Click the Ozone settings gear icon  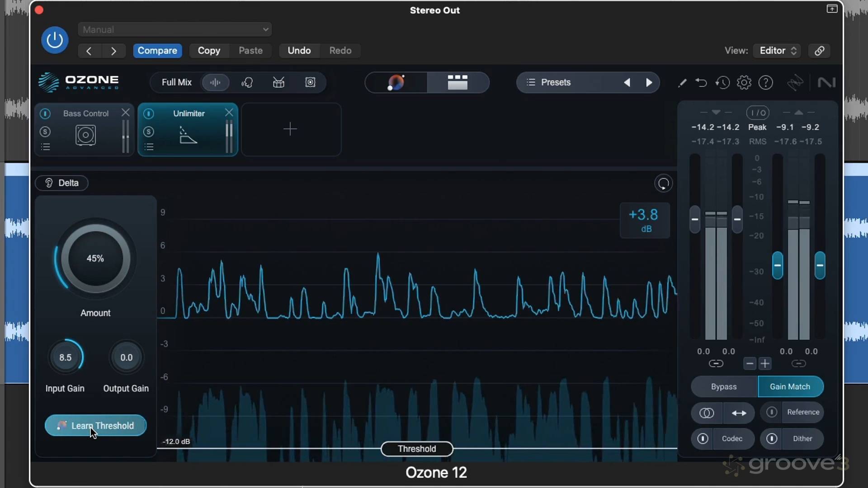pos(744,83)
